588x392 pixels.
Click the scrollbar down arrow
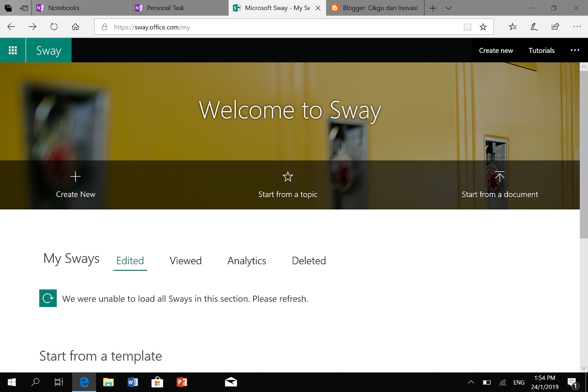(584, 368)
